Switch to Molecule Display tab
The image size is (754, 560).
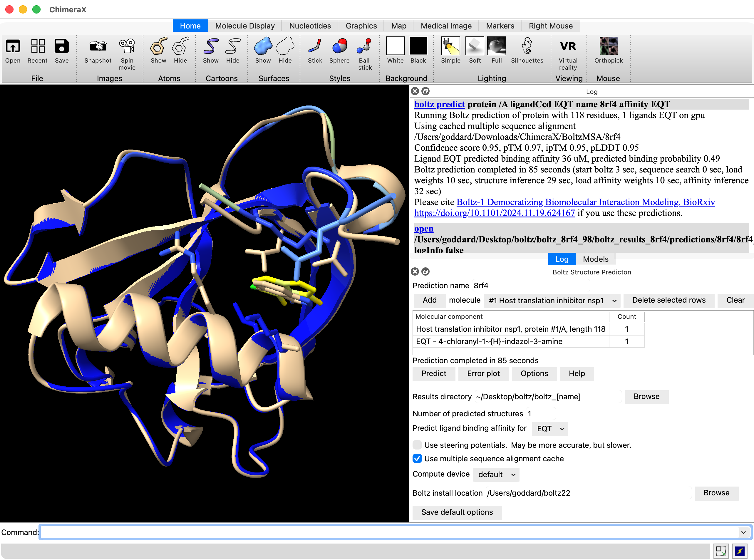(x=245, y=26)
